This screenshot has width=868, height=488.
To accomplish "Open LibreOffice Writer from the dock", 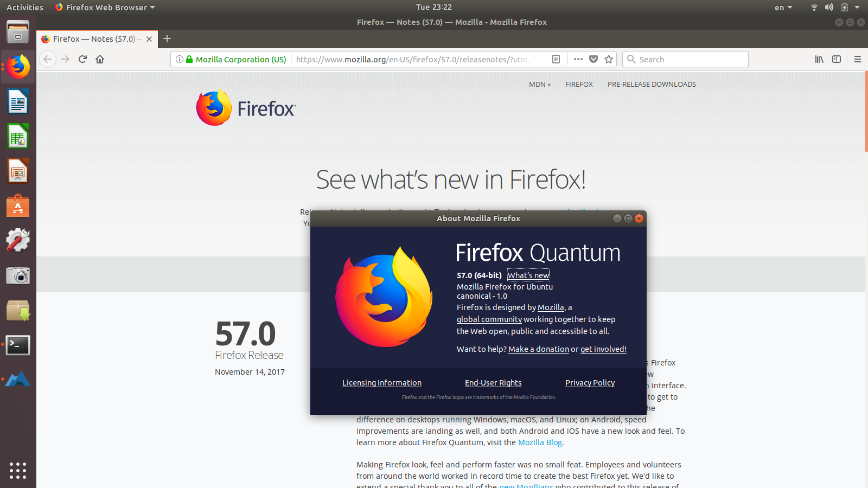I will [x=18, y=101].
